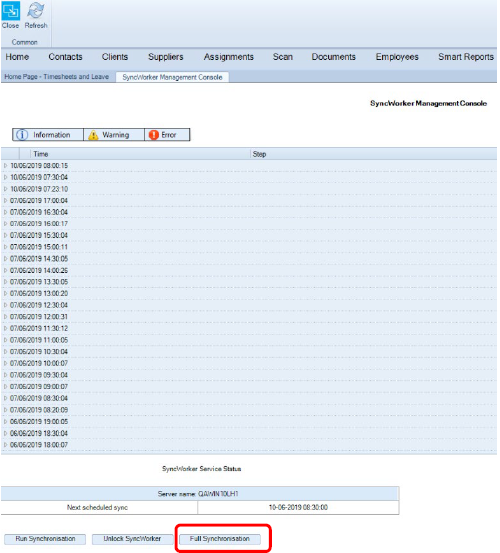Select the row text 07/06/2019 09:30:04
Screen dimensions: 500x553
click(x=39, y=375)
